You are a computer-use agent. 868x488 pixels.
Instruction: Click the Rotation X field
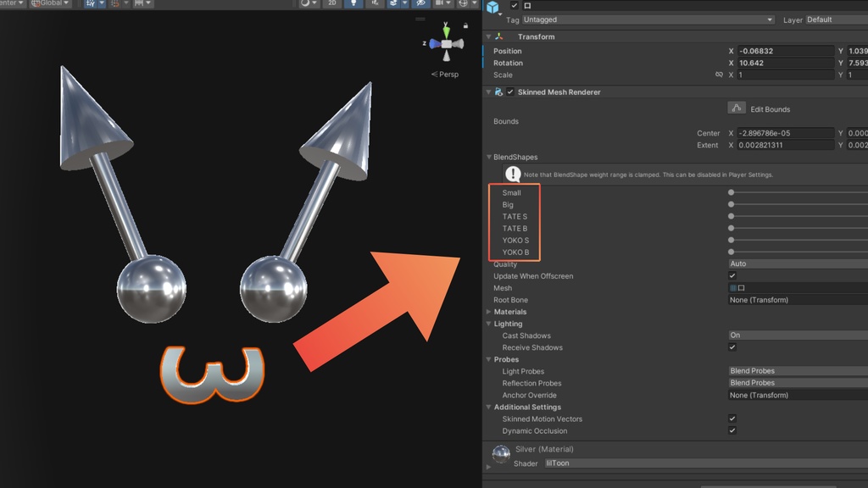pos(786,63)
